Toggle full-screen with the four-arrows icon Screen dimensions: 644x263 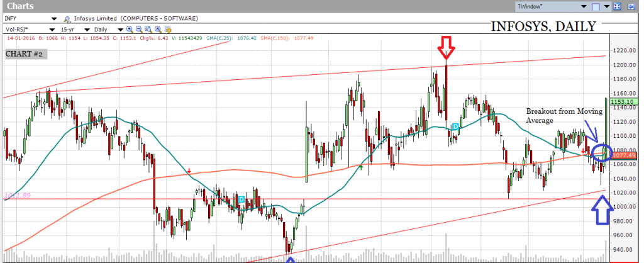click(618, 6)
